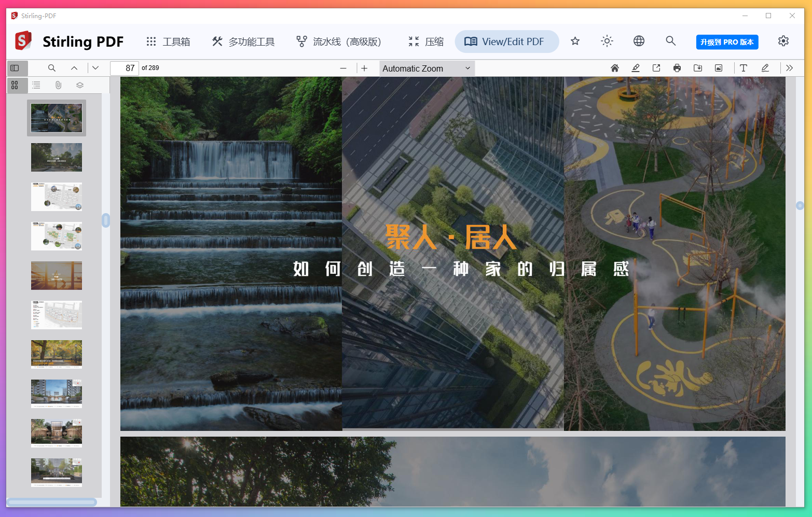The height and width of the screenshot is (517, 812).
Task: Click the print icon in the PDF toolbar
Action: coord(677,68)
